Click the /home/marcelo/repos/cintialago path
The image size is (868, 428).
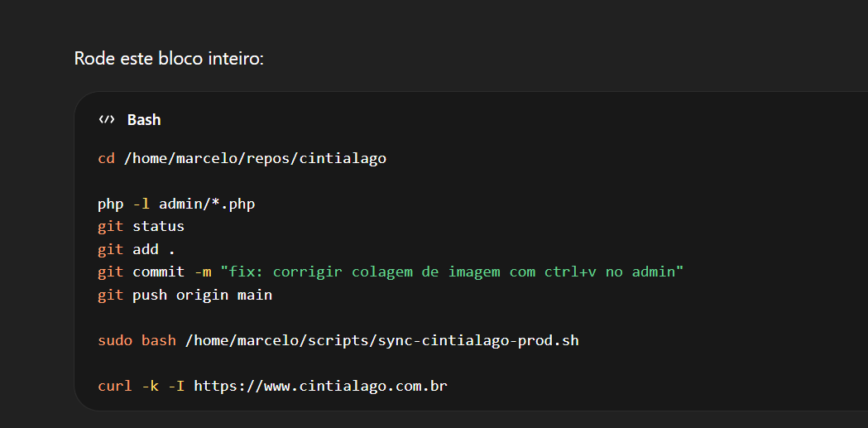tap(255, 158)
